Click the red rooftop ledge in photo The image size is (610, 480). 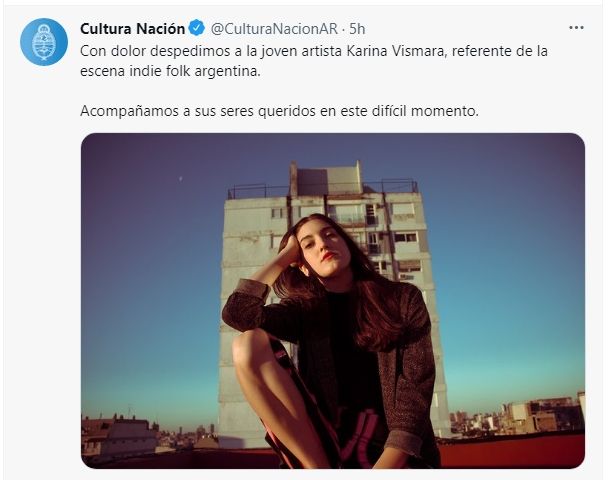[512, 452]
